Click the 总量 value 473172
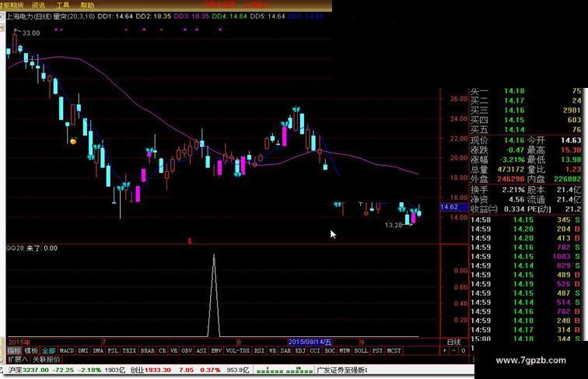The image size is (588, 379). point(511,169)
